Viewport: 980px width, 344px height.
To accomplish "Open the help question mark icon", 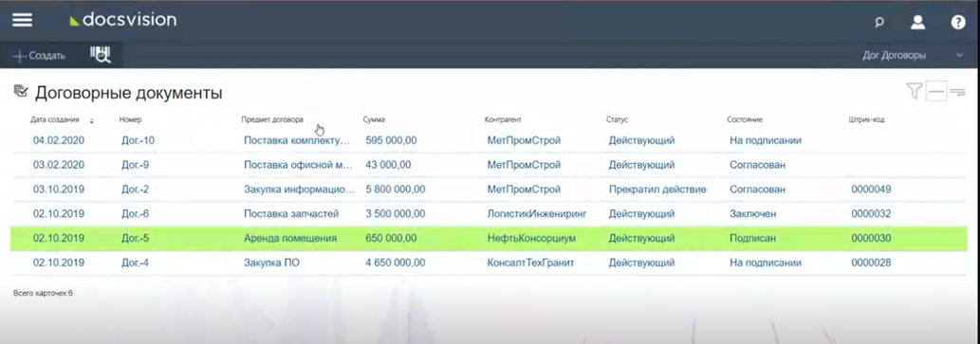I will click(x=958, y=23).
